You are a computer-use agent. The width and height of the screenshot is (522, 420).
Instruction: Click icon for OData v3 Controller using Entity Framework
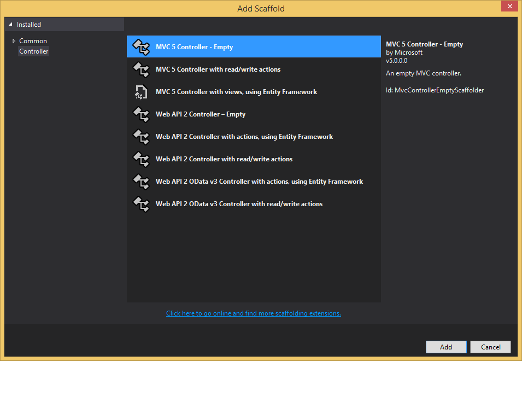point(141,181)
